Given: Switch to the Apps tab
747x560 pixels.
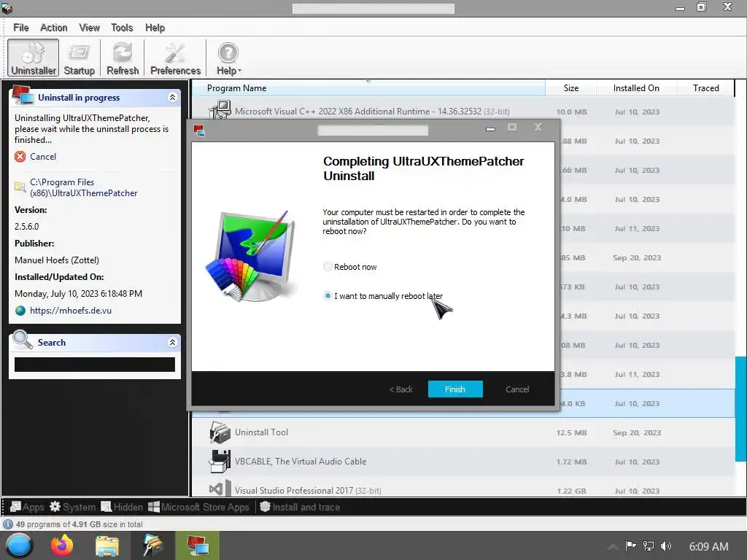Looking at the screenshot, I should (x=27, y=507).
